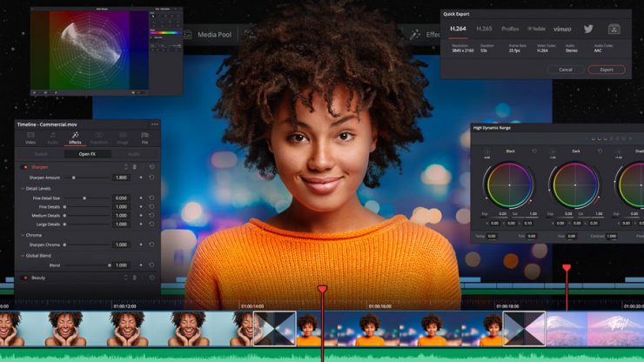Choose the Vimeo export preset
Image resolution: width=644 pixels, height=362 pixels.
click(x=562, y=29)
